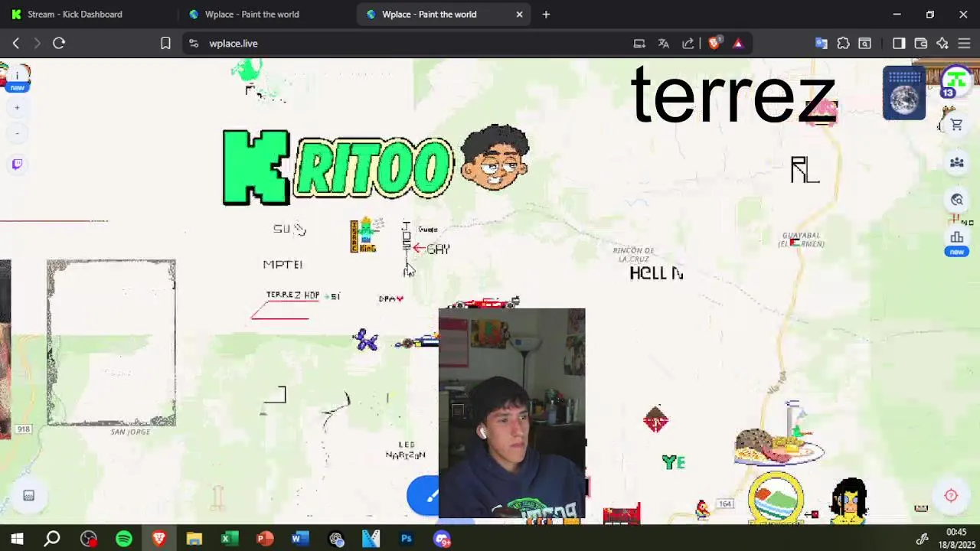The height and width of the screenshot is (551, 980).
Task: Open the translate page icon
Action: [x=664, y=44]
